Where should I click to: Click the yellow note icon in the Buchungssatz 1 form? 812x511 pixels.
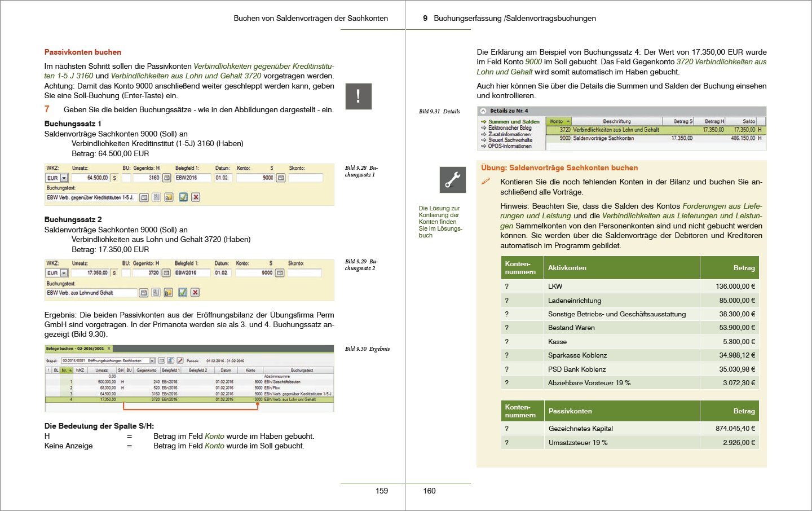coord(169,197)
